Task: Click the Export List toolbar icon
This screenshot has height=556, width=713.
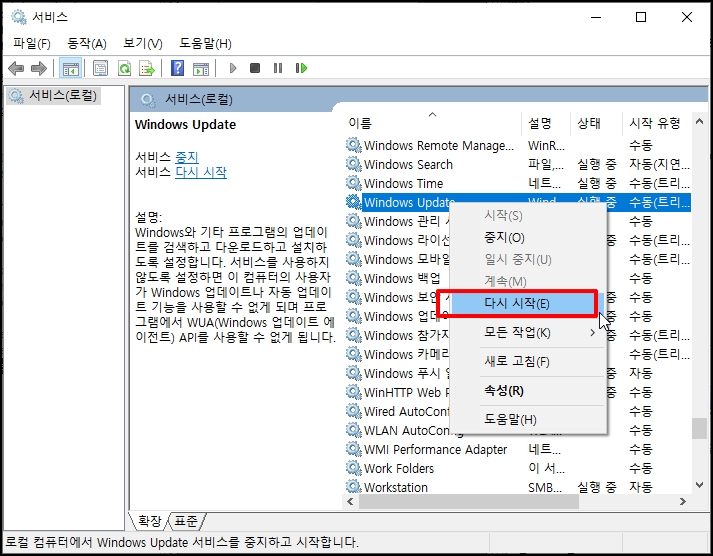Action: tap(147, 68)
